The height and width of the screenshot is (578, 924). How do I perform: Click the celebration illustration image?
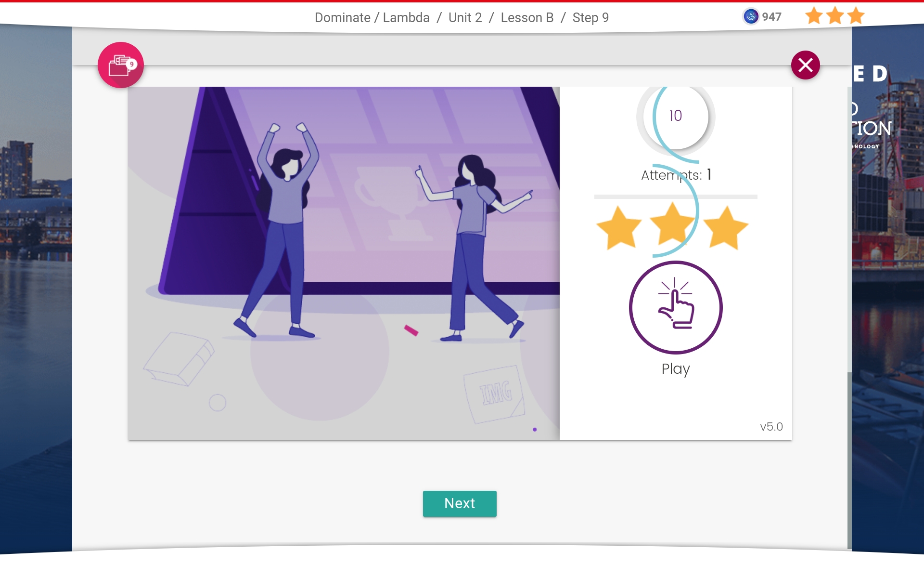point(344,263)
